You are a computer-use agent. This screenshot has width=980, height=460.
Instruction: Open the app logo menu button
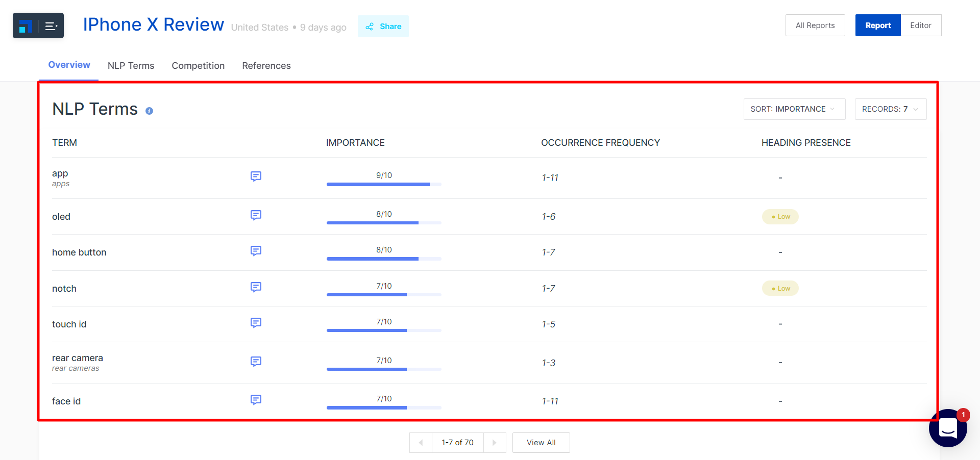(38, 25)
